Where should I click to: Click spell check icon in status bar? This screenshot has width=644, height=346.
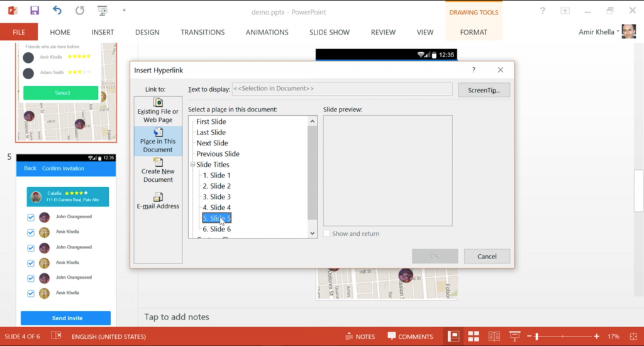click(x=56, y=336)
